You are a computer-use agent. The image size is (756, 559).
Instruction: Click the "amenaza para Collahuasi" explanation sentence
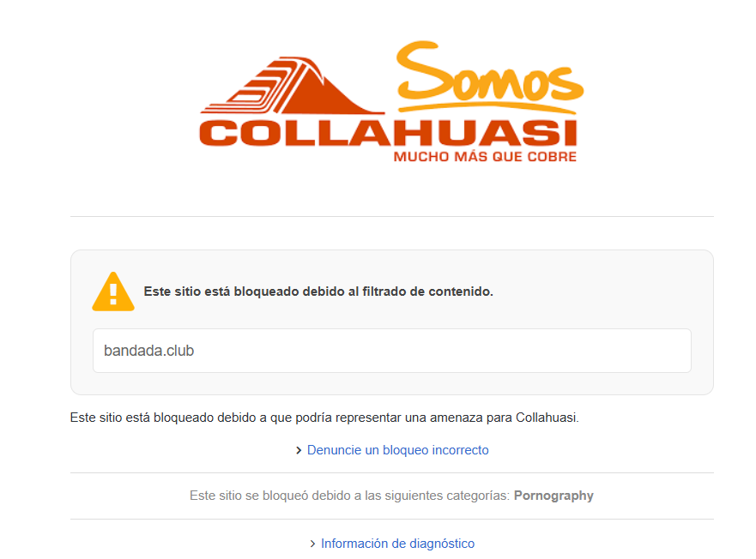coord(324,418)
